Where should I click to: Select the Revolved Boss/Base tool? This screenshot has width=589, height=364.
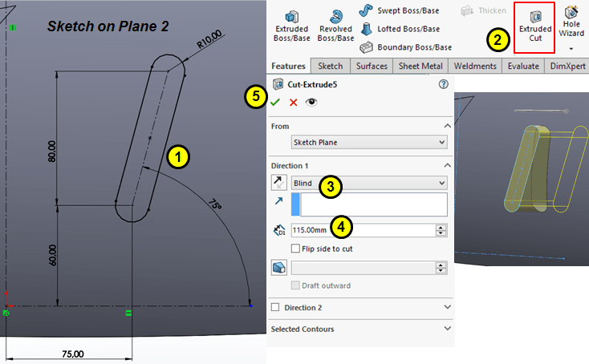pos(335,25)
